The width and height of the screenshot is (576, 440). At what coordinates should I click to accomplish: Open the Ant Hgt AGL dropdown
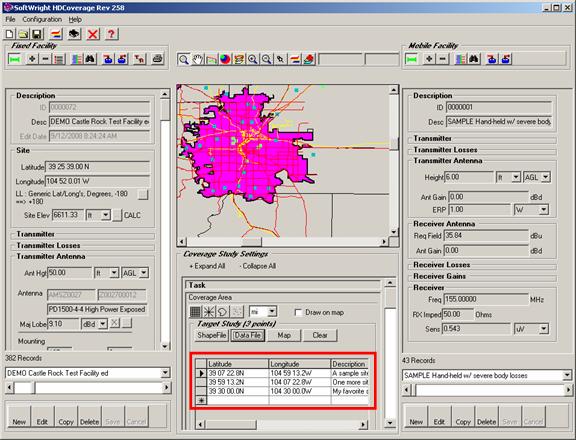click(144, 273)
